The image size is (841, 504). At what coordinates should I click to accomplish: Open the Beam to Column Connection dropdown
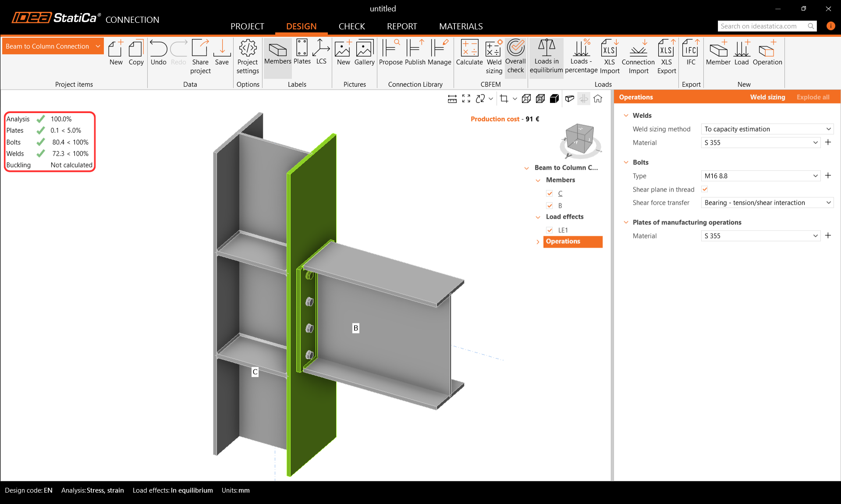tap(53, 46)
